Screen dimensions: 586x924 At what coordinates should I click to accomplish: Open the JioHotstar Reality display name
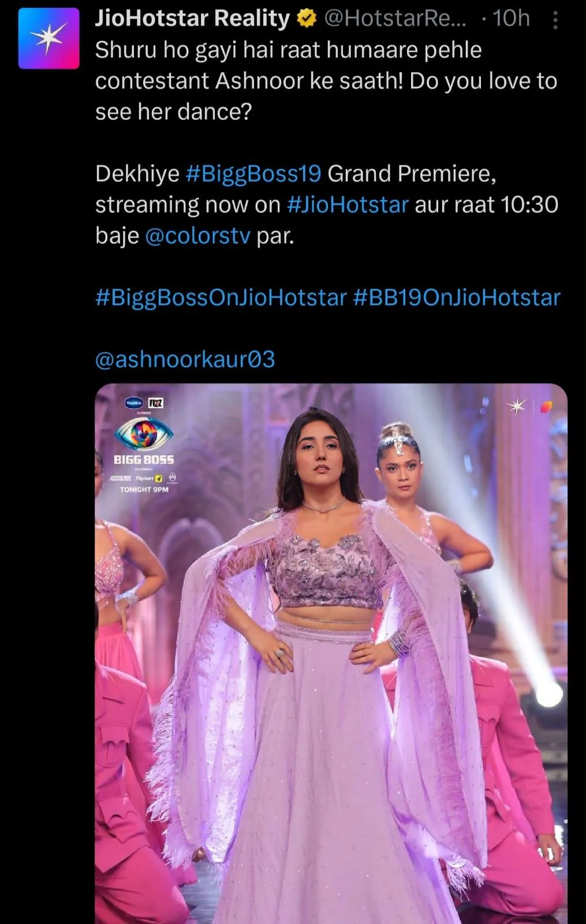(x=192, y=19)
